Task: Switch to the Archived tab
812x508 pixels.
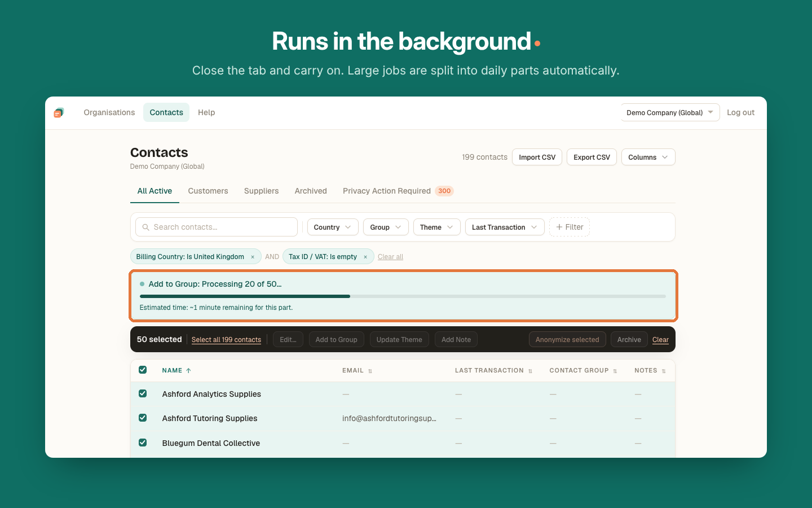Action: click(x=311, y=191)
